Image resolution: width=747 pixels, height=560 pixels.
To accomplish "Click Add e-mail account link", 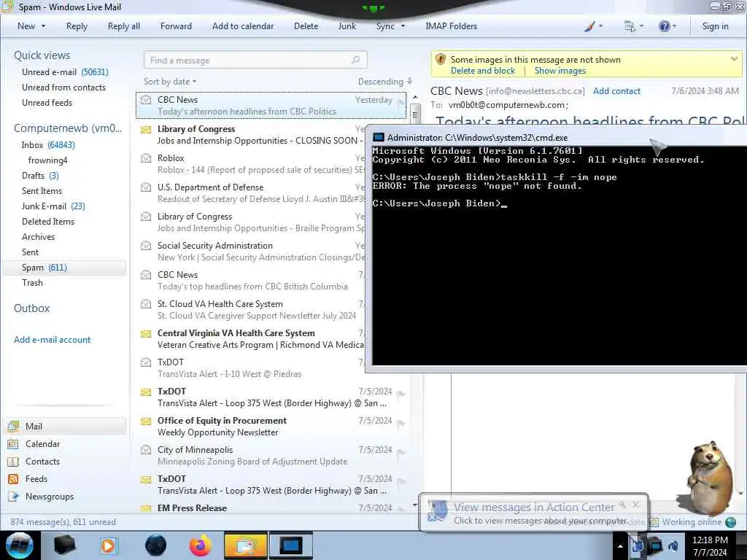I will tap(52, 340).
